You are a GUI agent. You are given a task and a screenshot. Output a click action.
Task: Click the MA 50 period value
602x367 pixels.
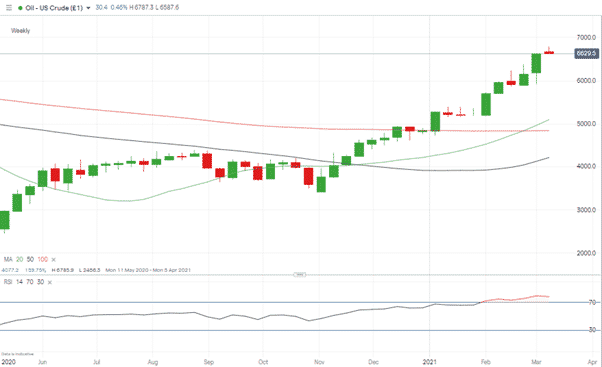30,260
